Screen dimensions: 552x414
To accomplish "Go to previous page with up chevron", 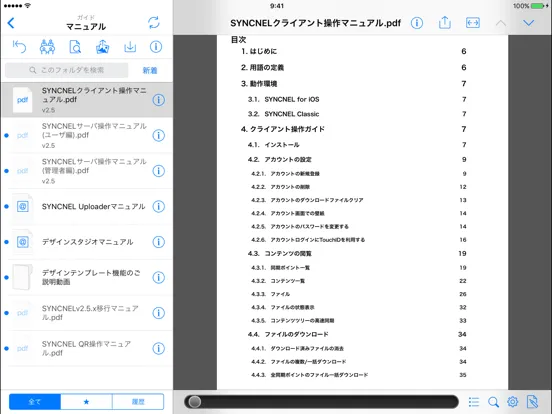I will (501, 24).
